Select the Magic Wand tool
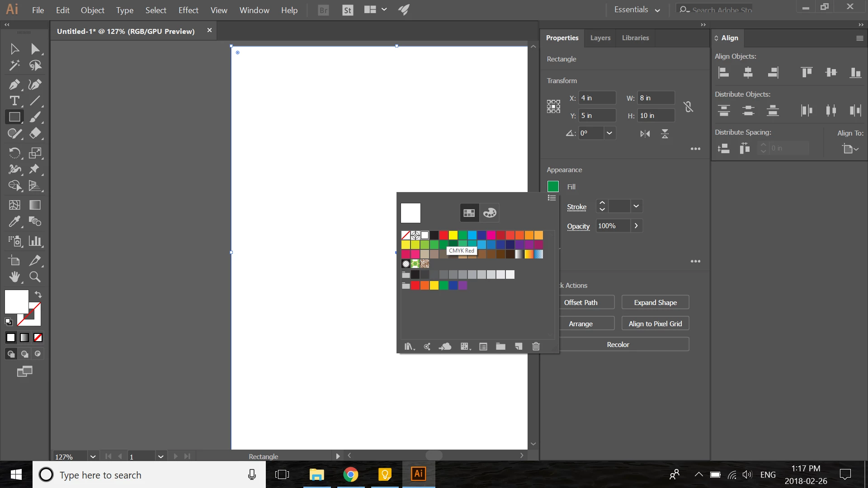This screenshot has height=488, width=868. pyautogui.click(x=14, y=66)
